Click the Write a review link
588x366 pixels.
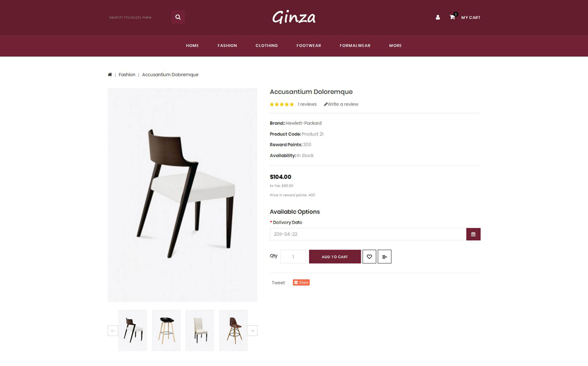341,104
